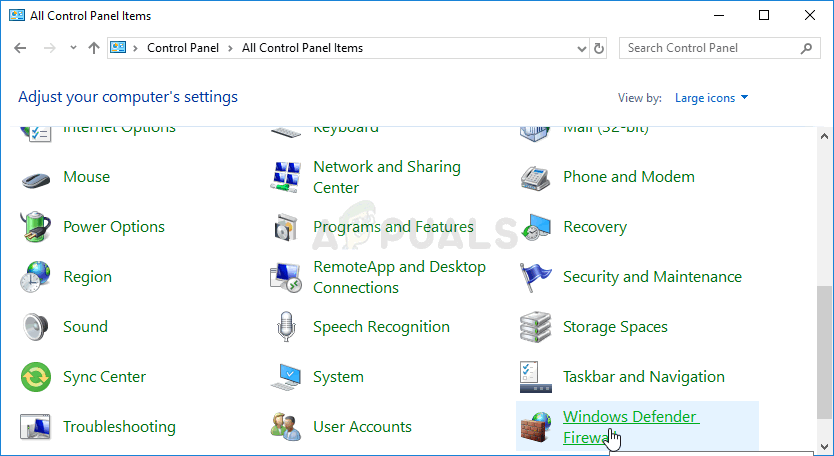The width and height of the screenshot is (834, 456).
Task: Open Programs and Features link
Action: pos(393,227)
